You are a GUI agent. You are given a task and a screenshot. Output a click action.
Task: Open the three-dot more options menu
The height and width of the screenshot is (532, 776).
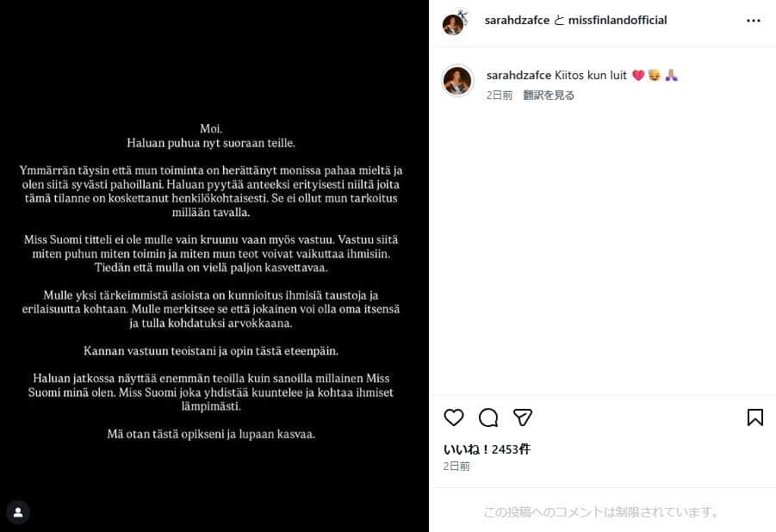(x=754, y=21)
